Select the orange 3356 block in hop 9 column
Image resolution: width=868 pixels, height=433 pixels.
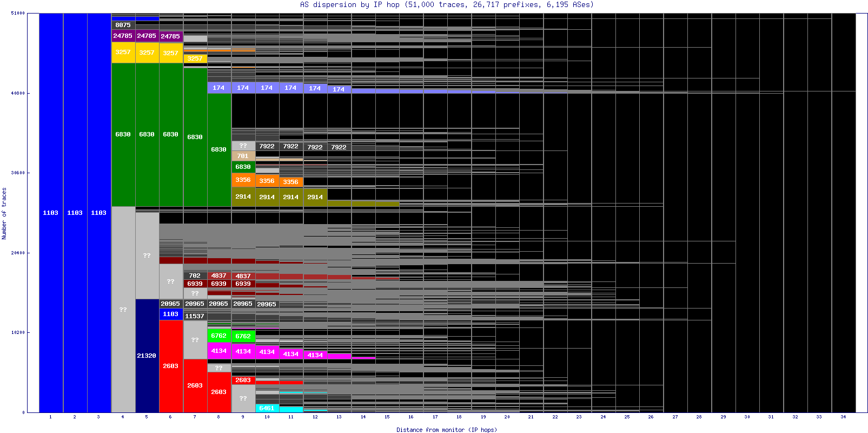pos(243,180)
